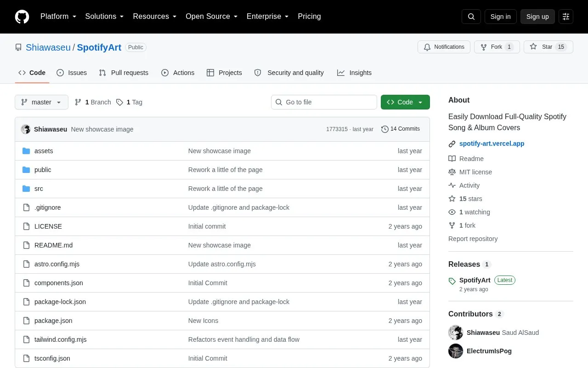Click the LICENSE file icon
The width and height of the screenshot is (588, 368).
(x=26, y=226)
